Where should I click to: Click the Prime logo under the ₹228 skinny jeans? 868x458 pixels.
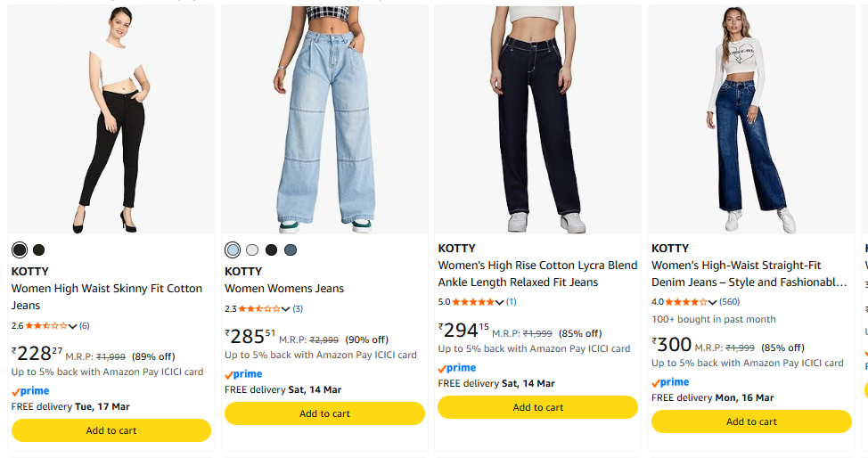coord(30,391)
